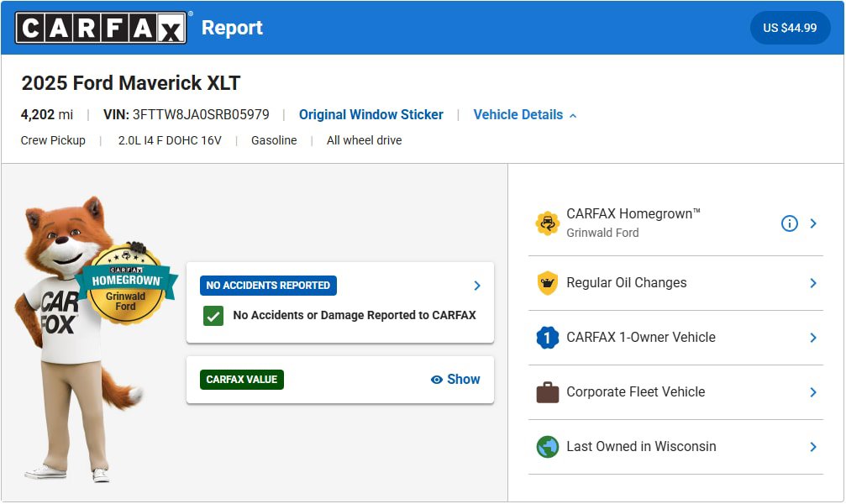Select the Last Owned in Wisconsin label
846x504 pixels.
point(642,446)
